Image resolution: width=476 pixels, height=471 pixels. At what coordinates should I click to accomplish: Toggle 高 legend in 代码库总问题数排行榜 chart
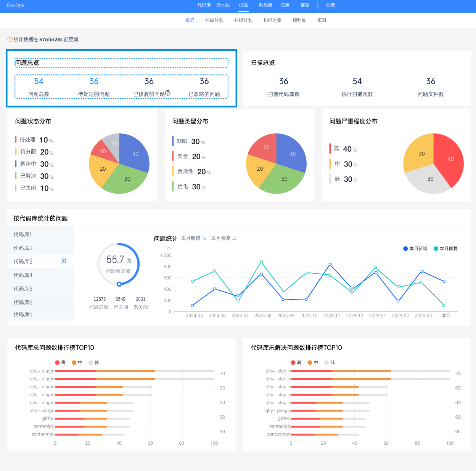coord(60,362)
